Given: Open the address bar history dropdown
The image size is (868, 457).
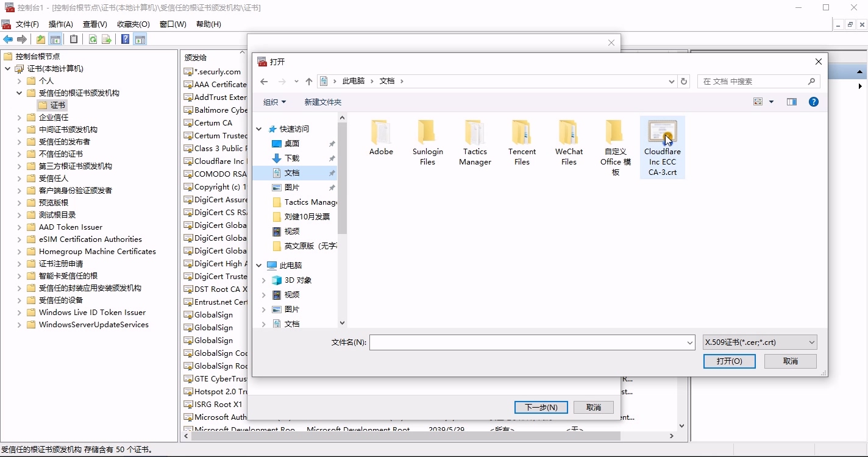Looking at the screenshot, I should click(x=672, y=82).
